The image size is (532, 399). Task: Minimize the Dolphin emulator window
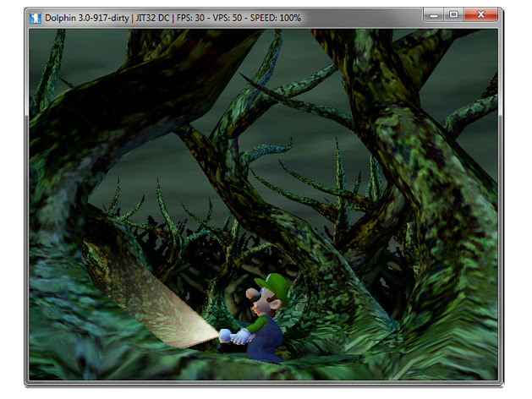pos(433,15)
